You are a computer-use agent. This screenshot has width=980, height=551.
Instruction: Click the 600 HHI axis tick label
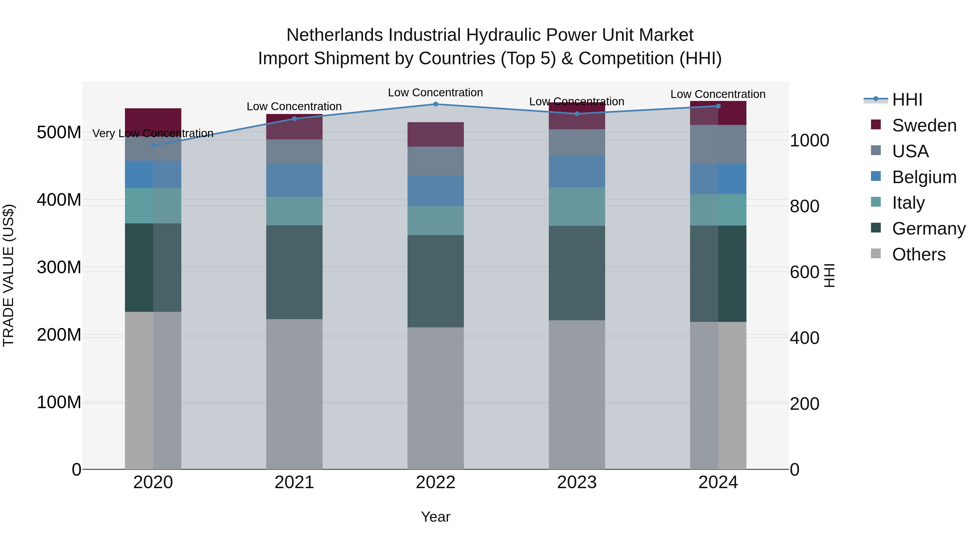805,272
